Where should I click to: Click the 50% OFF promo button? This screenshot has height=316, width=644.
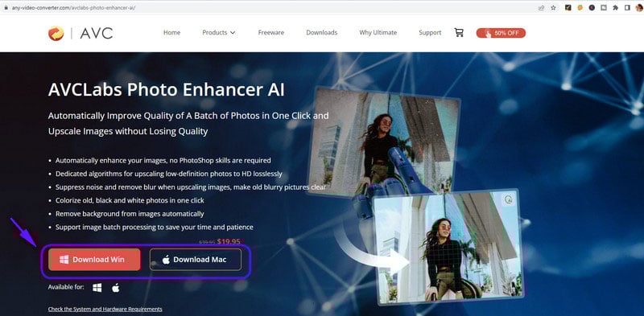coord(501,33)
